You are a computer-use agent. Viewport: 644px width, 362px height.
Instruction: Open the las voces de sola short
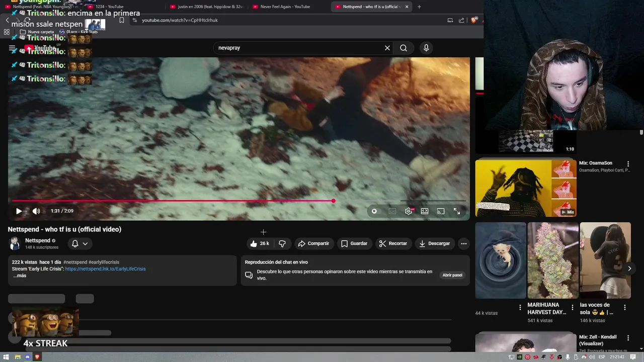[605, 260]
